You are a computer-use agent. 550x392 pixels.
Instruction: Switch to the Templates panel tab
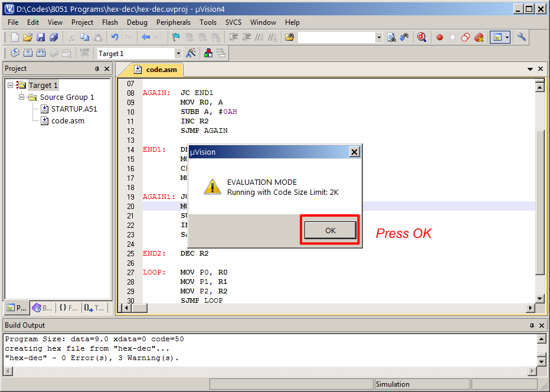coord(94,308)
